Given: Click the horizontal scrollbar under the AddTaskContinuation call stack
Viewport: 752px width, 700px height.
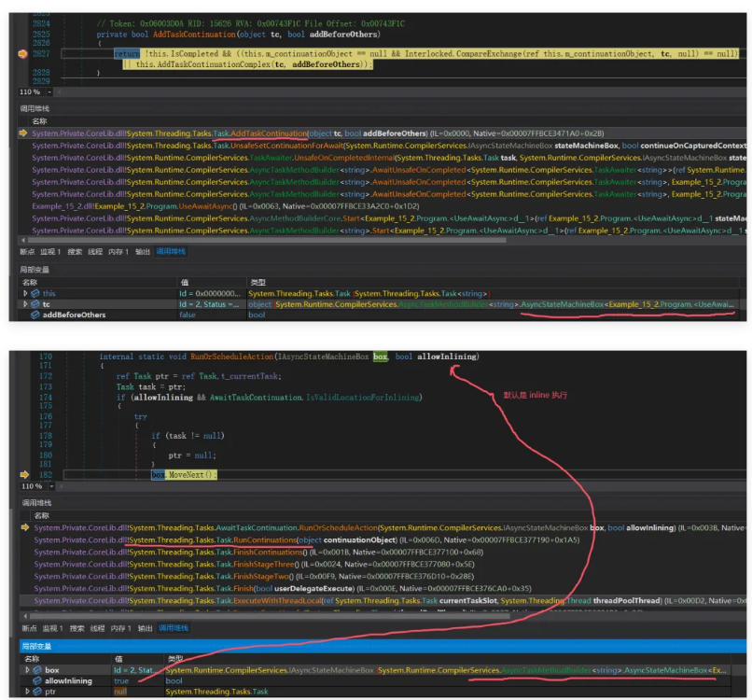Looking at the screenshot, I should click(267, 240).
